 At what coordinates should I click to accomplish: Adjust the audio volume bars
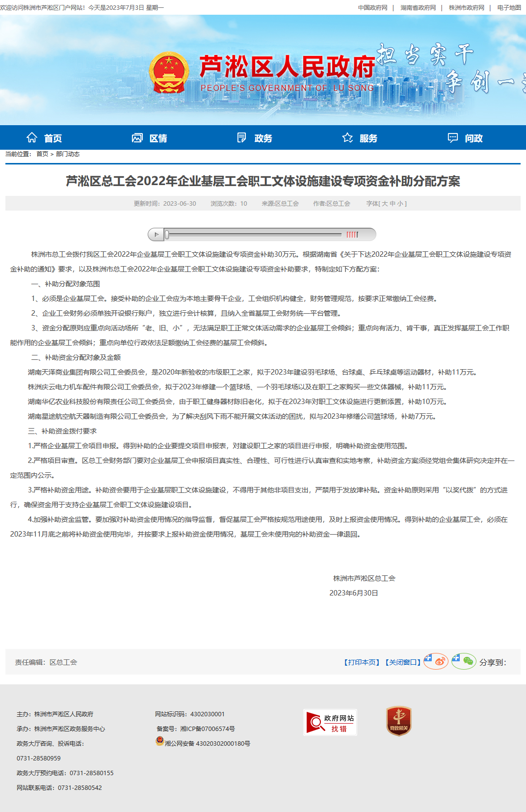pyautogui.click(x=352, y=235)
